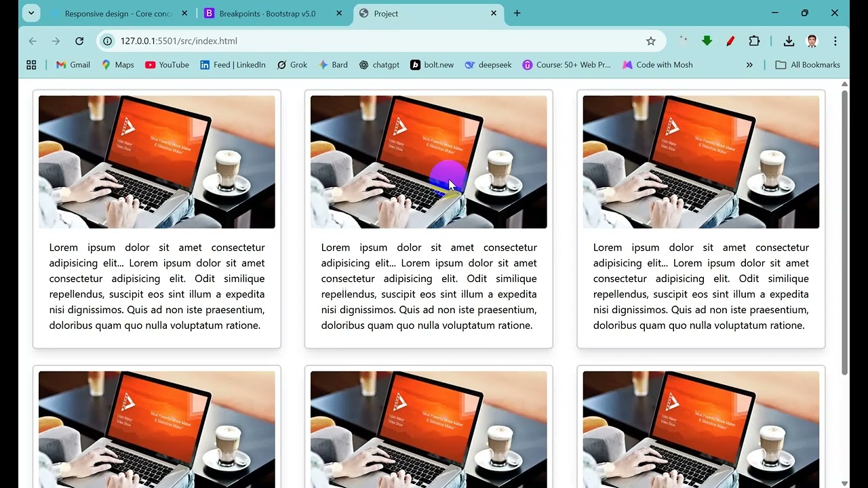Viewport: 868px width, 488px height.
Task: Open the Grok bookmark
Action: [292, 65]
